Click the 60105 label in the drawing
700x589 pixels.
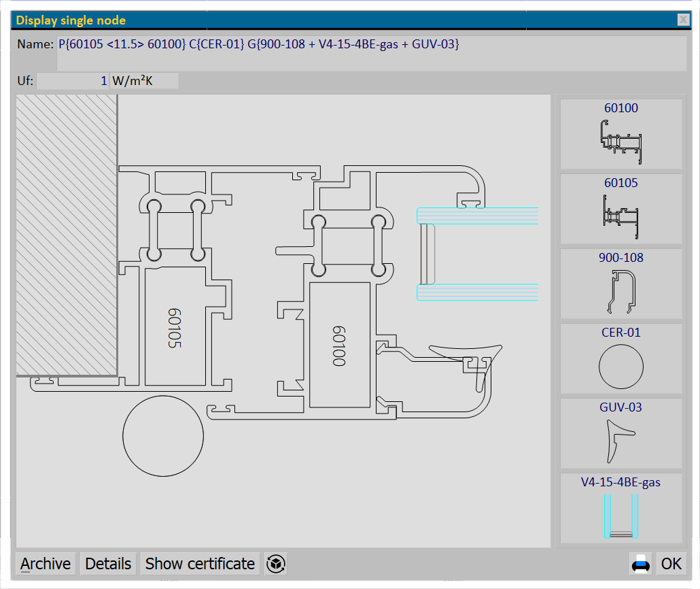[x=175, y=328]
